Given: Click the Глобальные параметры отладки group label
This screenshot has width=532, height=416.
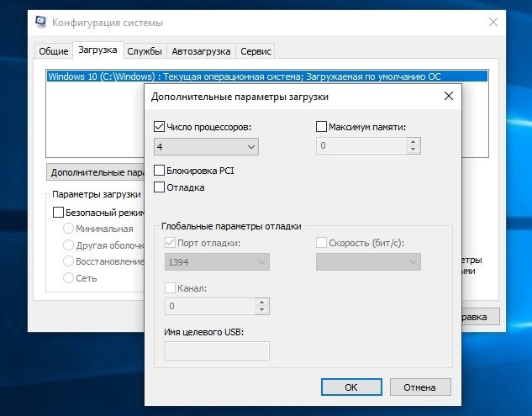Looking at the screenshot, I should tap(231, 226).
